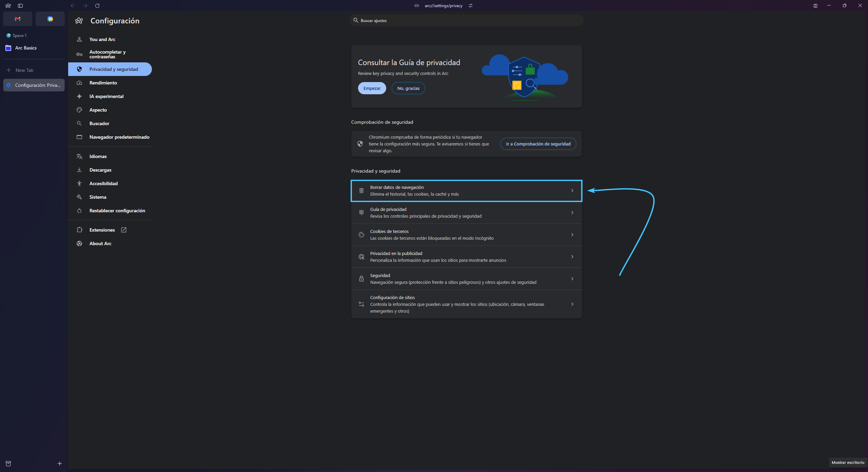Screen dimensions: 868x472
Task: Click the Buscar ajustes search field
Action: pos(466,21)
